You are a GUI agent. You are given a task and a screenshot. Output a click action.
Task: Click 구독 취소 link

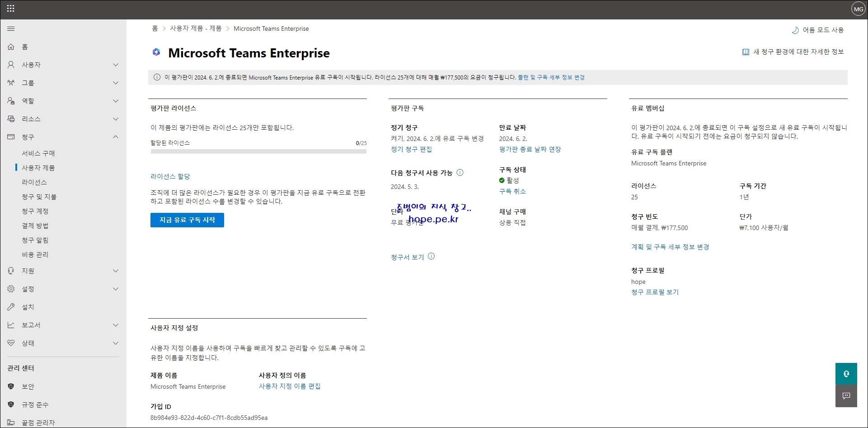coord(512,191)
